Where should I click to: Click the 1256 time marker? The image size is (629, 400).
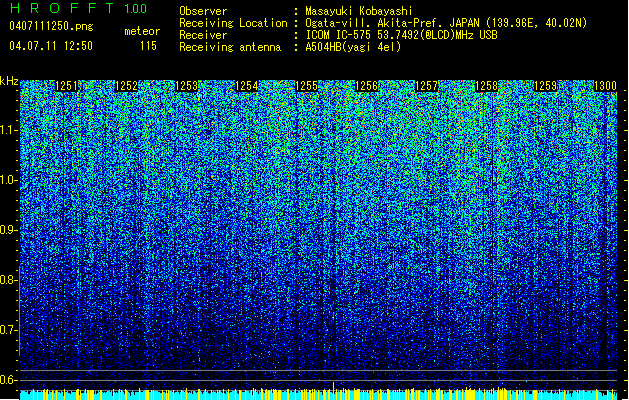[367, 86]
